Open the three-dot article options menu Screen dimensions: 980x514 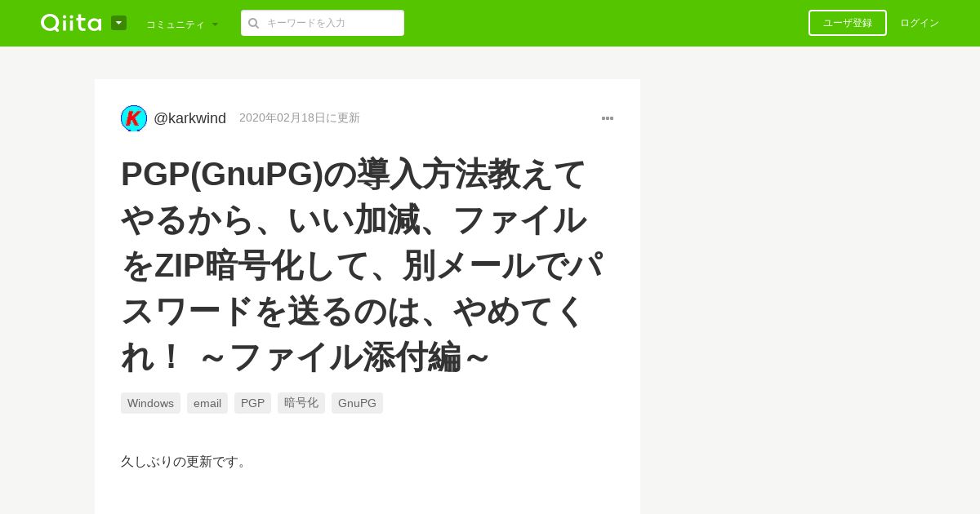[608, 118]
